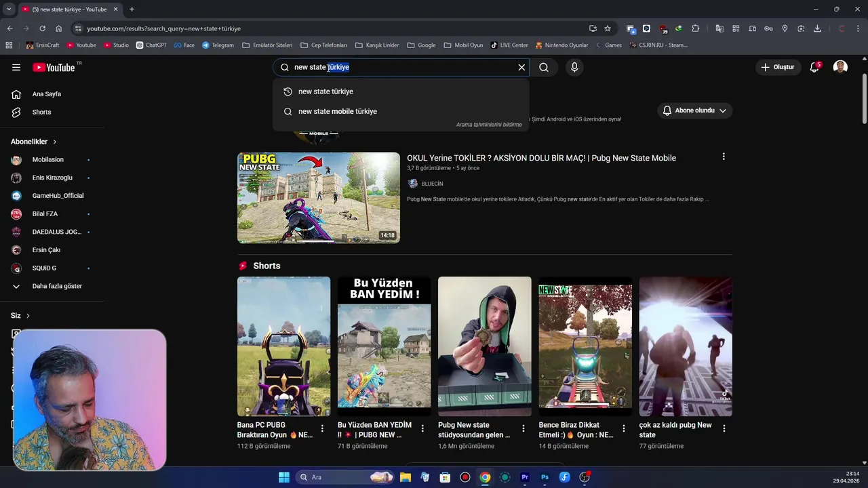Start voice search with the microphone
The width and height of the screenshot is (868, 488).
click(x=574, y=67)
